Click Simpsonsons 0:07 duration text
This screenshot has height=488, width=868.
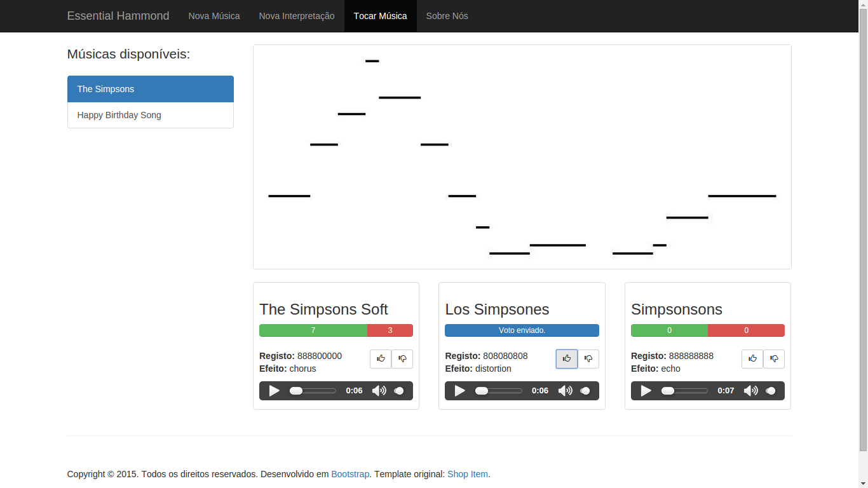(x=726, y=391)
